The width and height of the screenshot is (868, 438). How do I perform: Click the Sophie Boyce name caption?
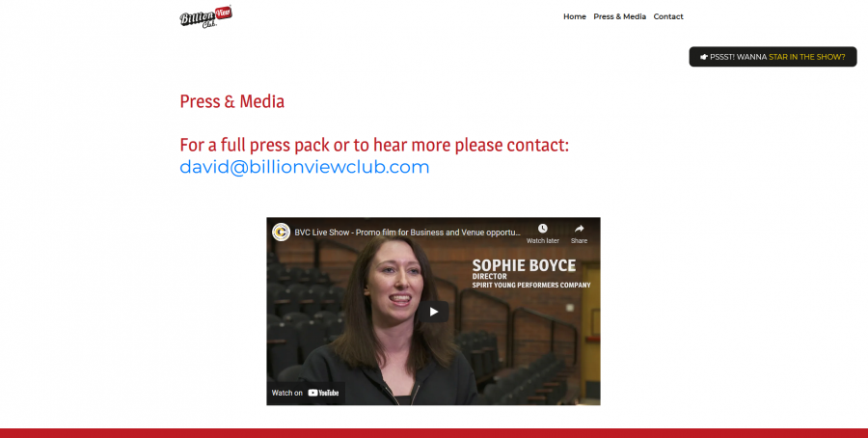(523, 265)
